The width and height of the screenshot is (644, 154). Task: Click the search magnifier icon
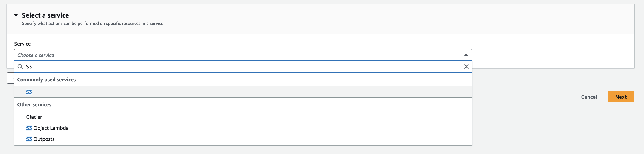click(x=20, y=66)
